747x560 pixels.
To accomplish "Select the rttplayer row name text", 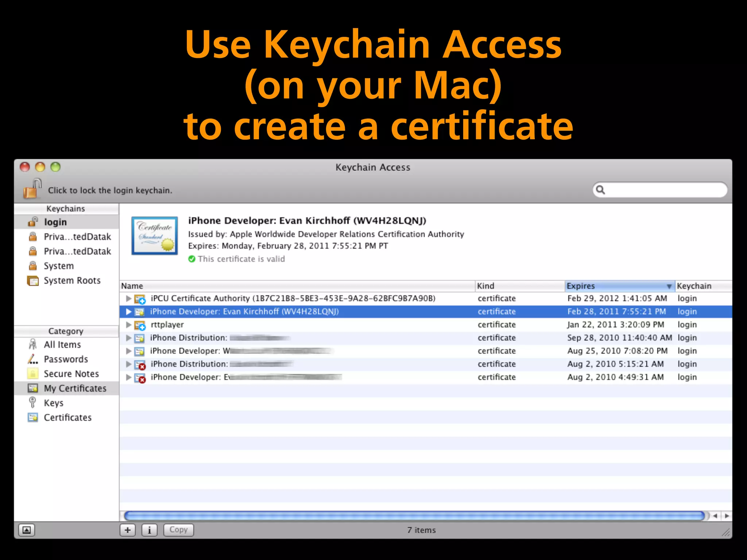I will [167, 324].
